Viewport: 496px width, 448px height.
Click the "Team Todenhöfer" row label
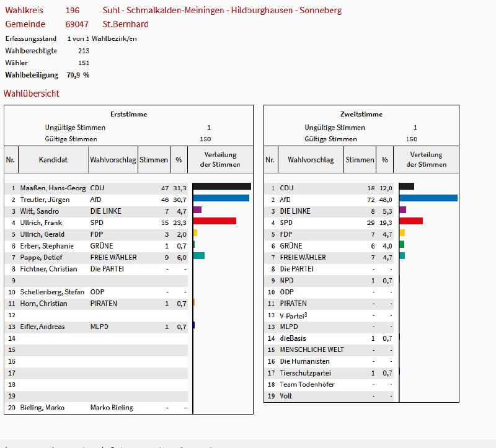click(307, 384)
